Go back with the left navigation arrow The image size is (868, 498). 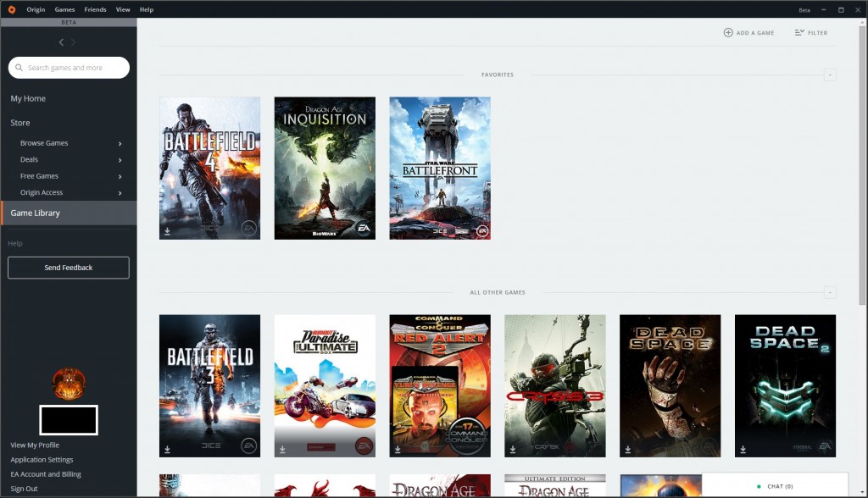pos(61,42)
